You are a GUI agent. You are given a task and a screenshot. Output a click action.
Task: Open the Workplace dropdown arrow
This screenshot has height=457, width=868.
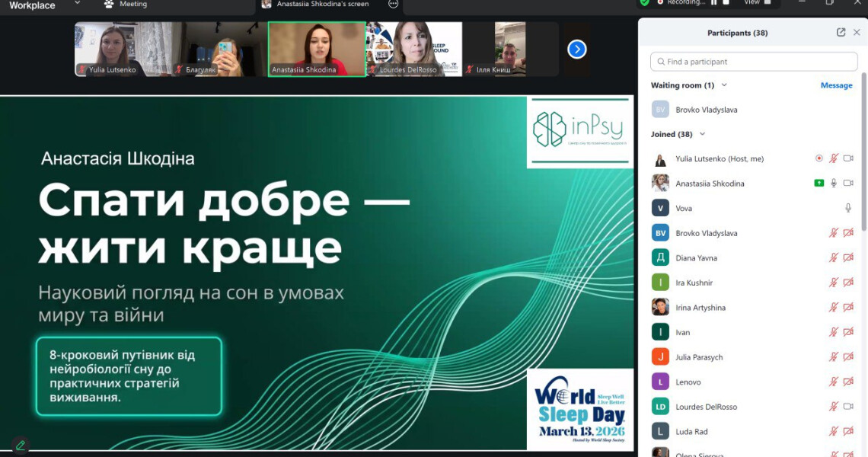(x=77, y=4)
